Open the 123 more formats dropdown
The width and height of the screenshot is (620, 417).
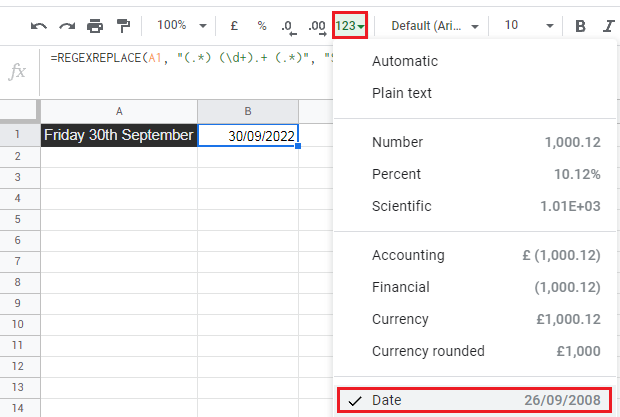[x=350, y=25]
